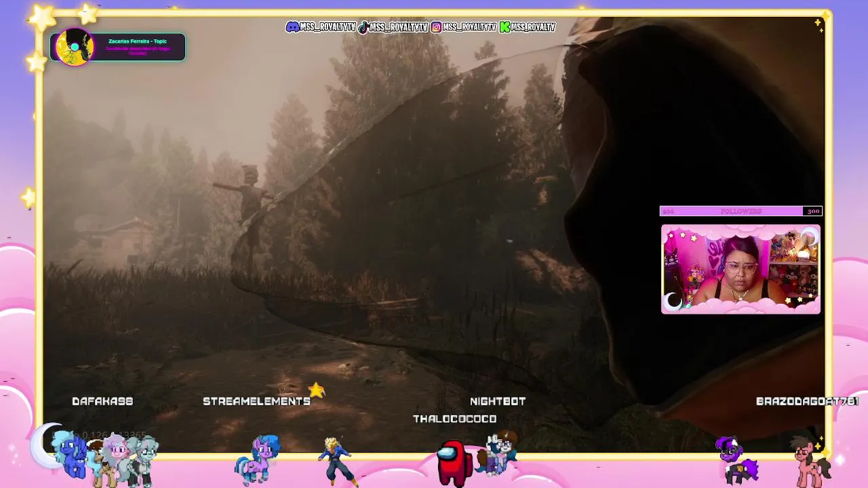Click the TikTok logo icon
The height and width of the screenshot is (488, 868).
tap(363, 27)
